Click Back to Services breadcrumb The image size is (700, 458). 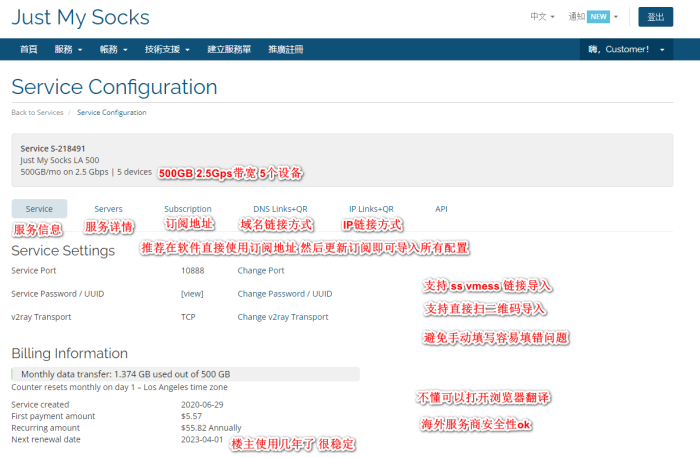[37, 112]
